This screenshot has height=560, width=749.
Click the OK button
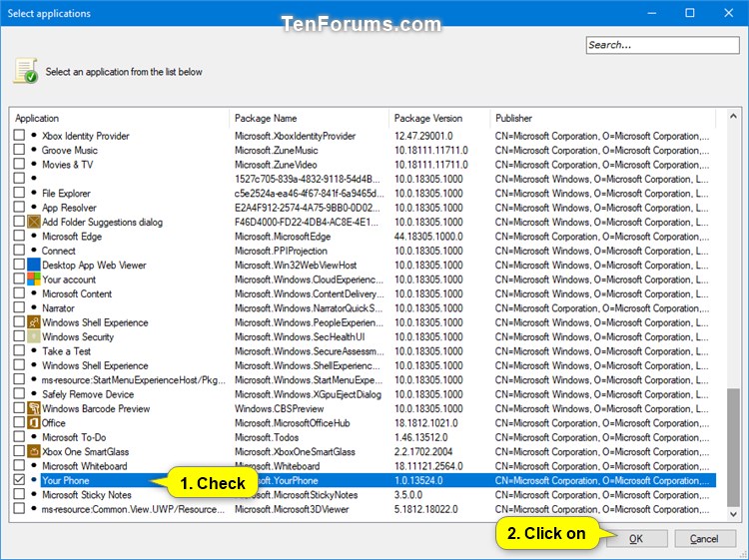pos(636,538)
